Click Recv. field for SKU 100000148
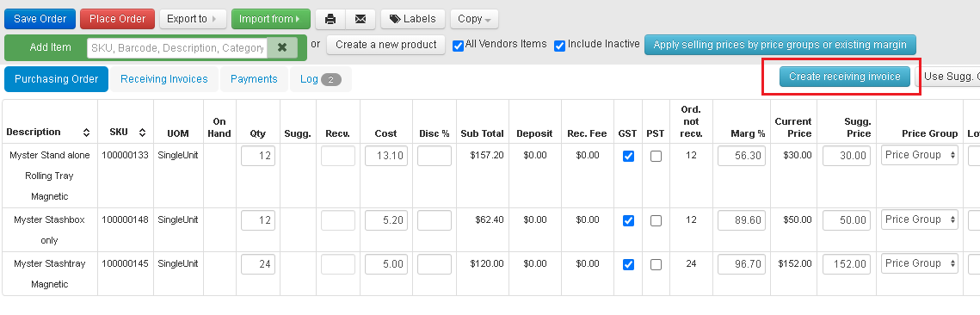 (338, 220)
